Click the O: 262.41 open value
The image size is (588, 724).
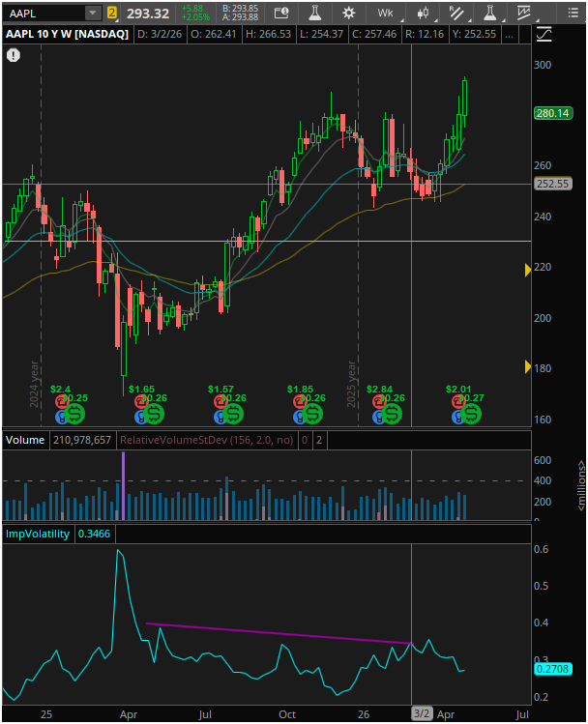pos(214,34)
